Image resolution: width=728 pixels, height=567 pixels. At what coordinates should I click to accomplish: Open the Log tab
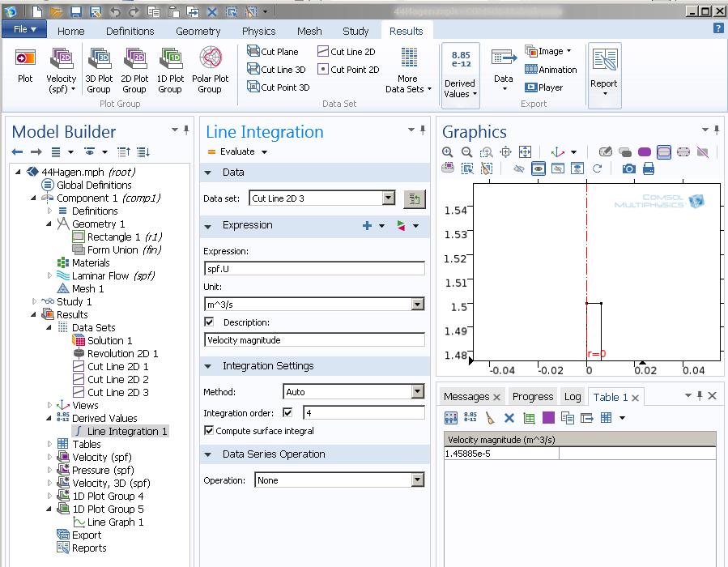(x=573, y=397)
